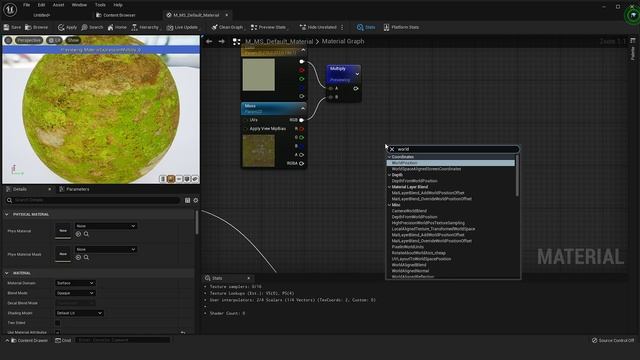640x360 pixels.
Task: Save the material with the Save button
Action: pyautogui.click(x=12, y=27)
